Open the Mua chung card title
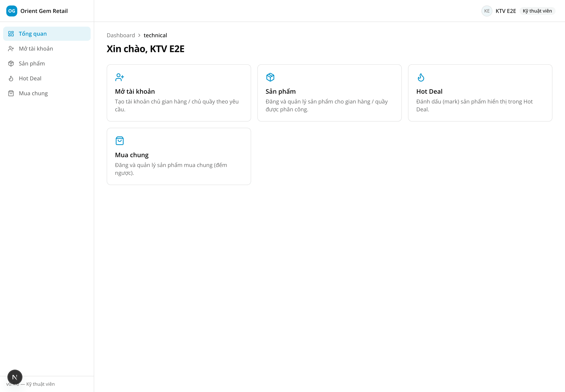The image size is (565, 392). 132,155
